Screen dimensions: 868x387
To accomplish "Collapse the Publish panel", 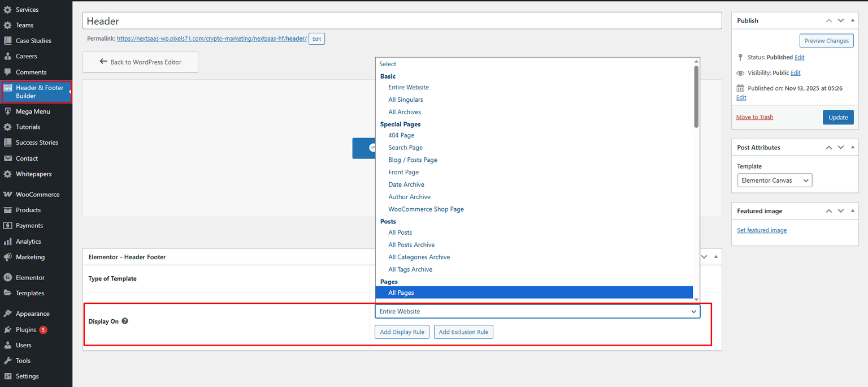I will tap(853, 20).
